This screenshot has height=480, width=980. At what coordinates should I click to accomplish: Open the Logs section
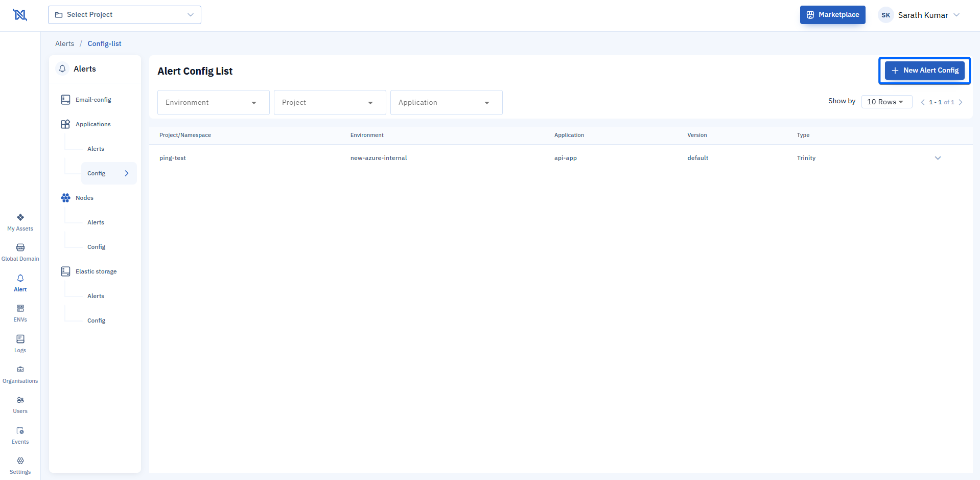pos(20,344)
